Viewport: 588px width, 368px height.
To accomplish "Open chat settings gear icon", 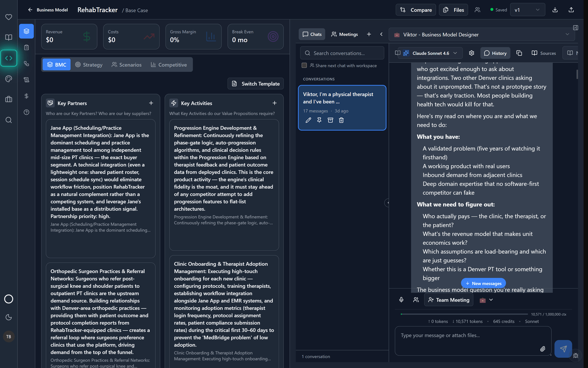I will coord(472,53).
